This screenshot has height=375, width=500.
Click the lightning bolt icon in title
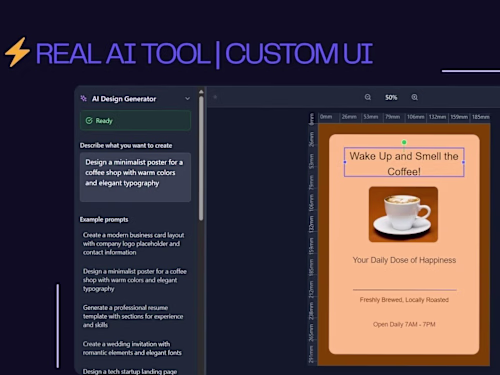click(x=17, y=52)
